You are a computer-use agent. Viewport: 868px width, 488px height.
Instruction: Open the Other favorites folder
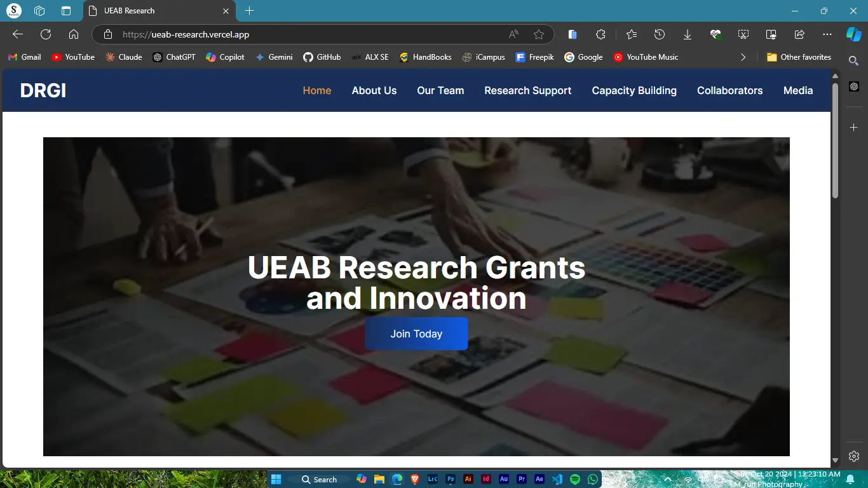(799, 57)
